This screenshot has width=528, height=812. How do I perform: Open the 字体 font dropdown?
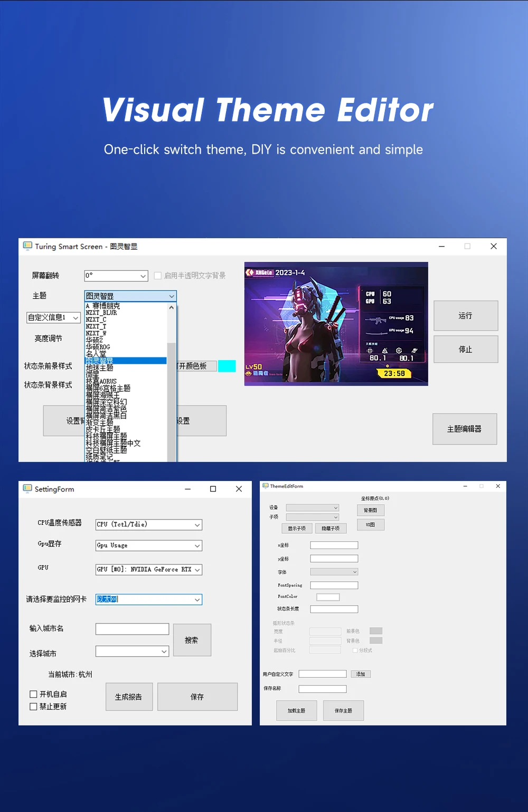[x=334, y=572]
